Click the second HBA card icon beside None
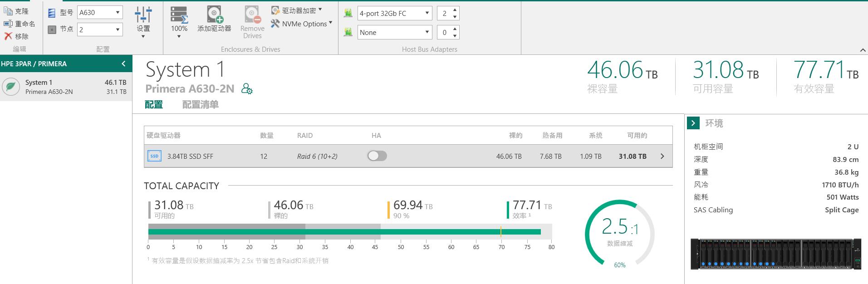Image resolution: width=868 pixels, height=284 pixels. coord(348,32)
